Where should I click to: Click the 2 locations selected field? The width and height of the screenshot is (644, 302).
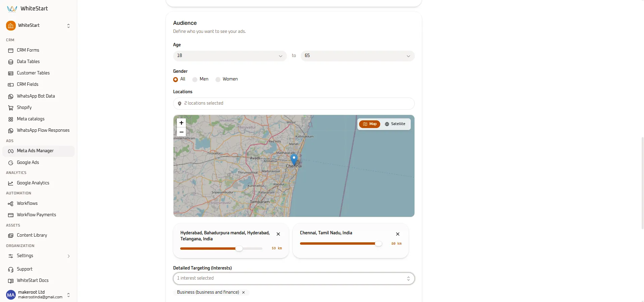tap(294, 104)
